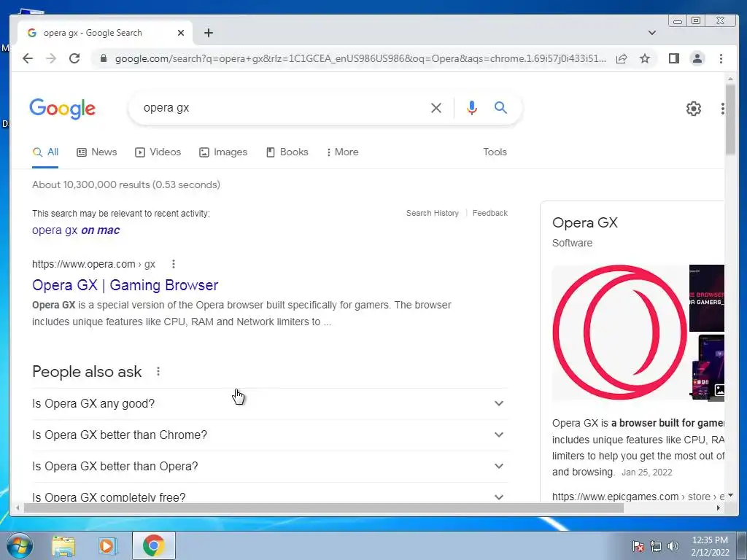Clear the search box with the X
Screen dimensions: 747x560
[x=436, y=108]
